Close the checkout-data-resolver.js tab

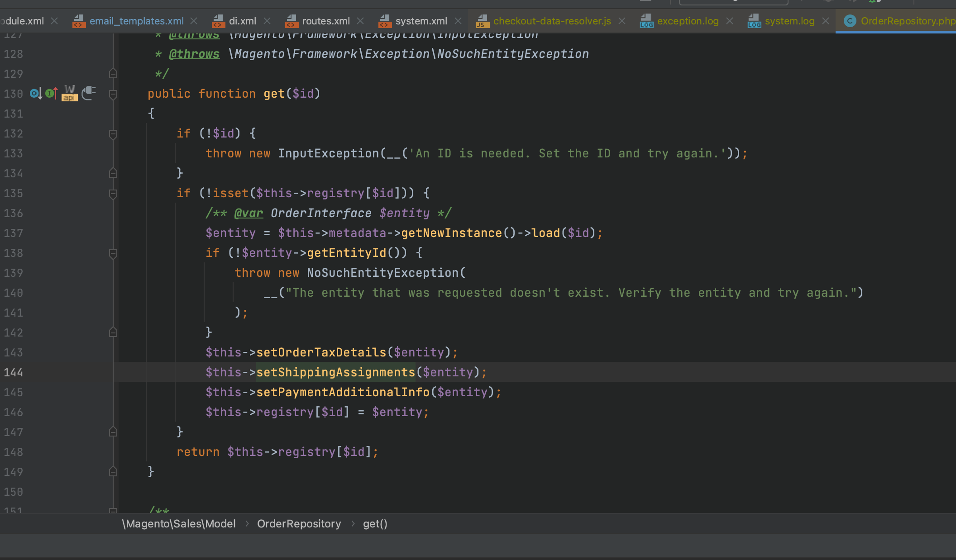[622, 21]
